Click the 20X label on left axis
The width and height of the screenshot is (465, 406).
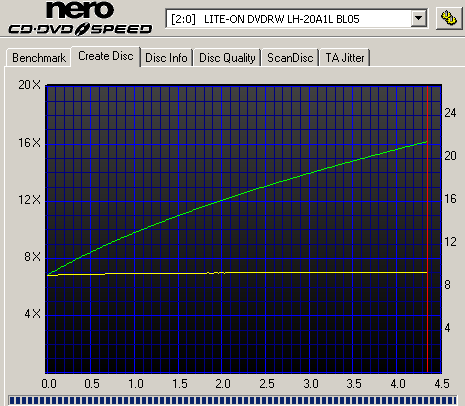click(29, 85)
